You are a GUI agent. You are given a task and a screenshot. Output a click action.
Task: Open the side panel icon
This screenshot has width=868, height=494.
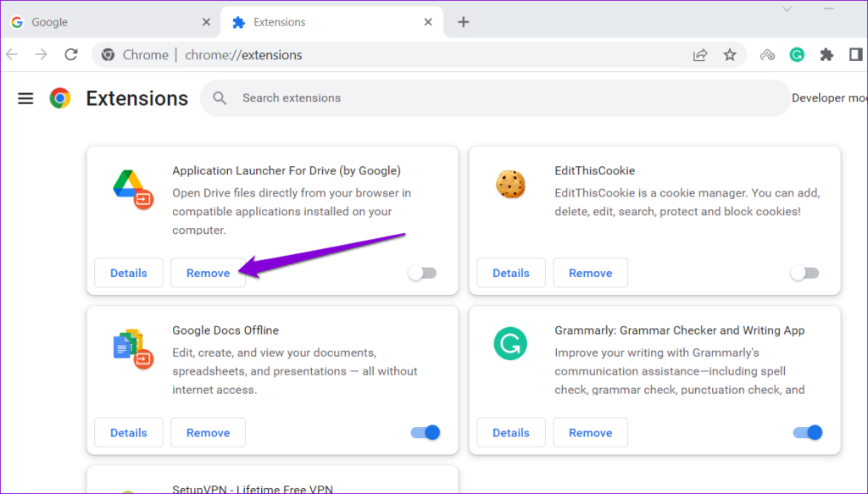(855, 55)
